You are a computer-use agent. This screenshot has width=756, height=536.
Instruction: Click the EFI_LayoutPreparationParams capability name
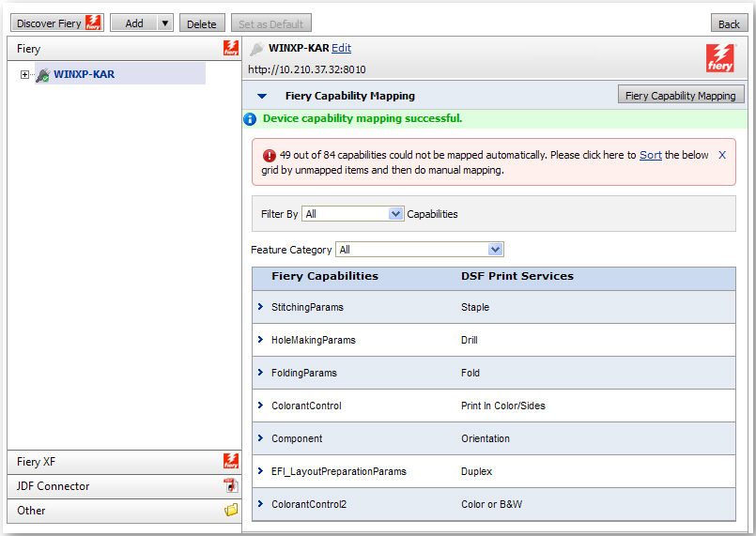338,471
